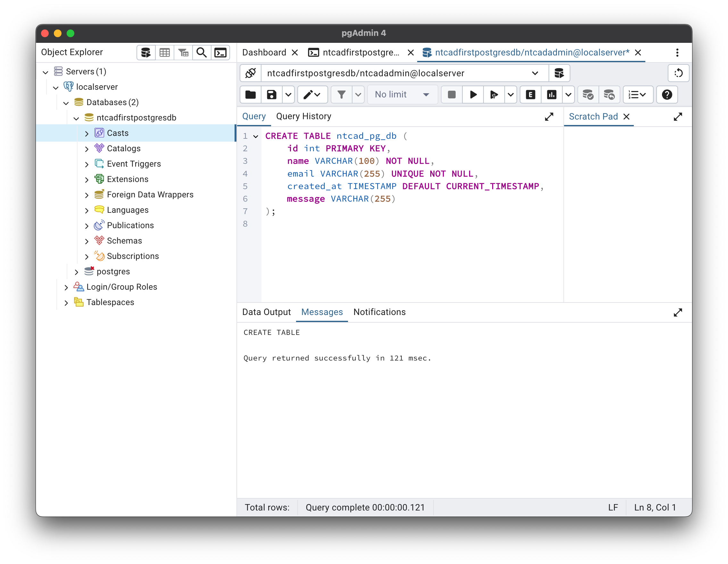
Task: Click inside the Scratch Pad text area
Action: (627, 214)
